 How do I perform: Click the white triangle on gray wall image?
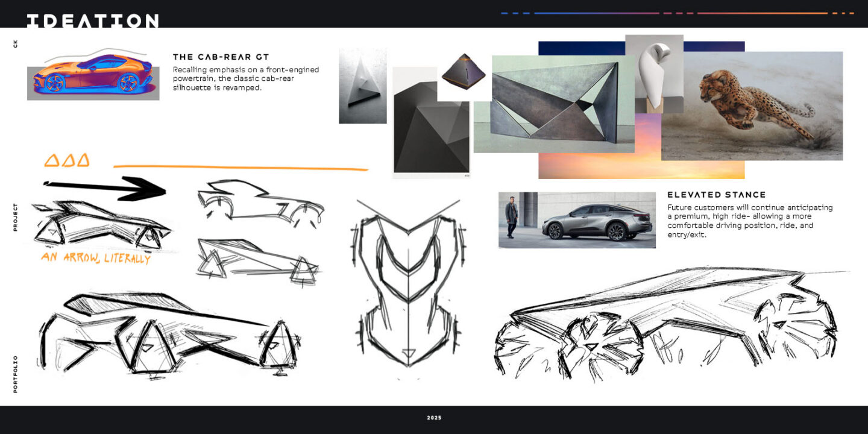coord(363,86)
